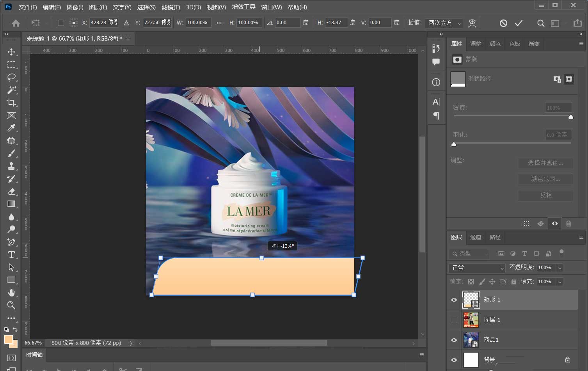
Task: Click the 选择并遮住 button
Action: 545,163
